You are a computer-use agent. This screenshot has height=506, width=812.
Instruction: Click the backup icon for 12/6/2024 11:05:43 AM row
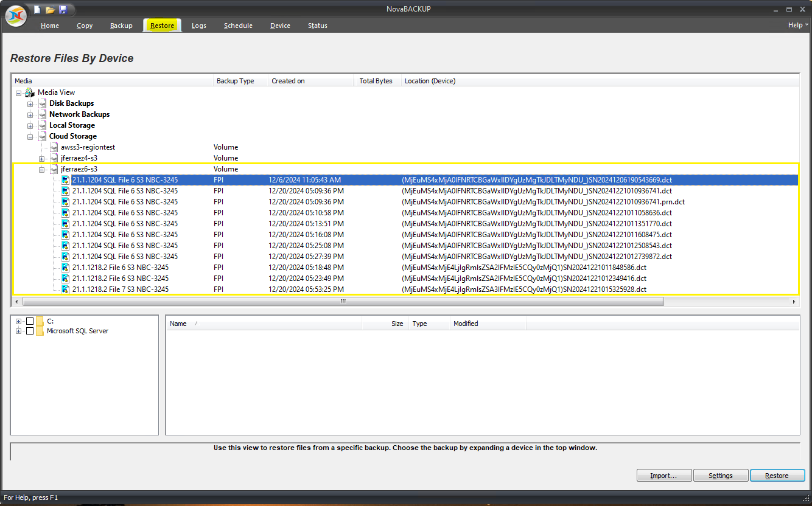(x=66, y=180)
